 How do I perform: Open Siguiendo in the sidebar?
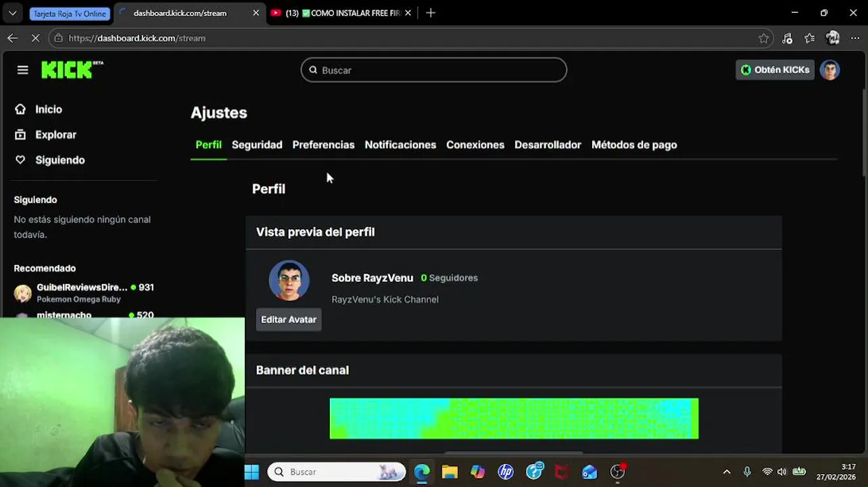(59, 160)
